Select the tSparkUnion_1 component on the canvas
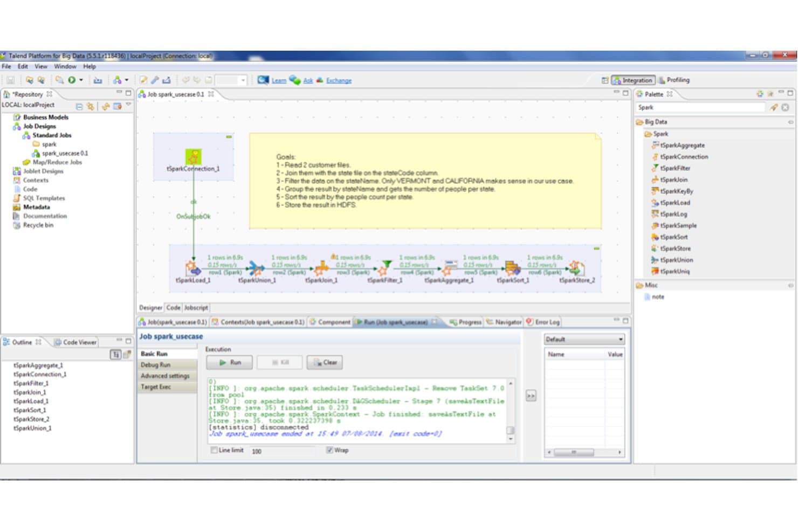The height and width of the screenshot is (532, 798). pyautogui.click(x=257, y=267)
